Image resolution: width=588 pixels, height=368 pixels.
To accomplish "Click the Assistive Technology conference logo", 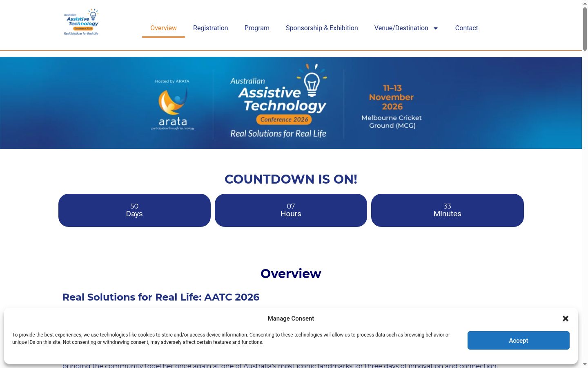I will [x=81, y=22].
